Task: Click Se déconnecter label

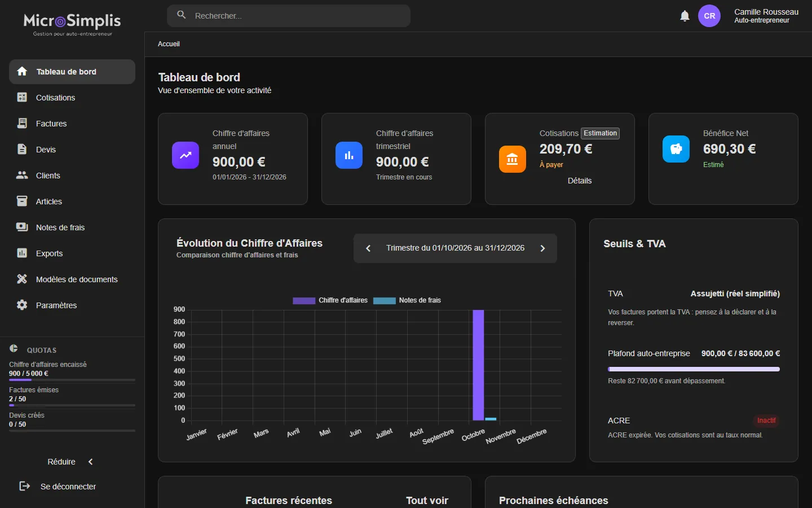Action: pyautogui.click(x=68, y=487)
